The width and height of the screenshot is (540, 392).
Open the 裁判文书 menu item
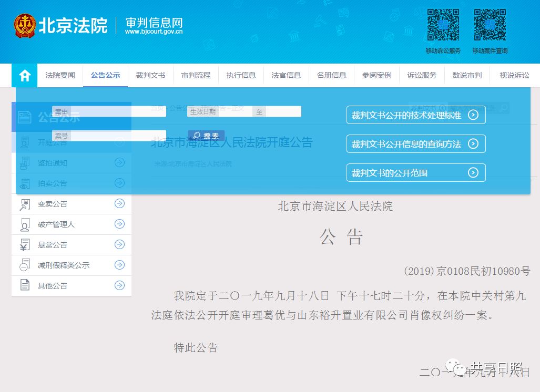150,75
